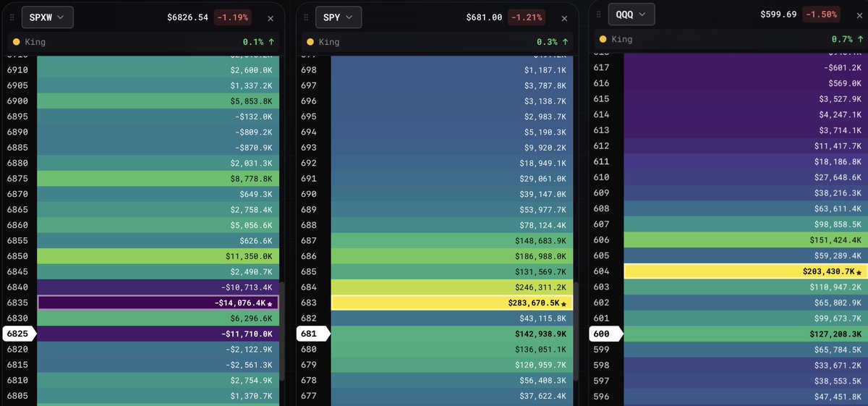Grab the SPXW panel drag handle
The width and height of the screenshot is (868, 406).
pos(11,17)
